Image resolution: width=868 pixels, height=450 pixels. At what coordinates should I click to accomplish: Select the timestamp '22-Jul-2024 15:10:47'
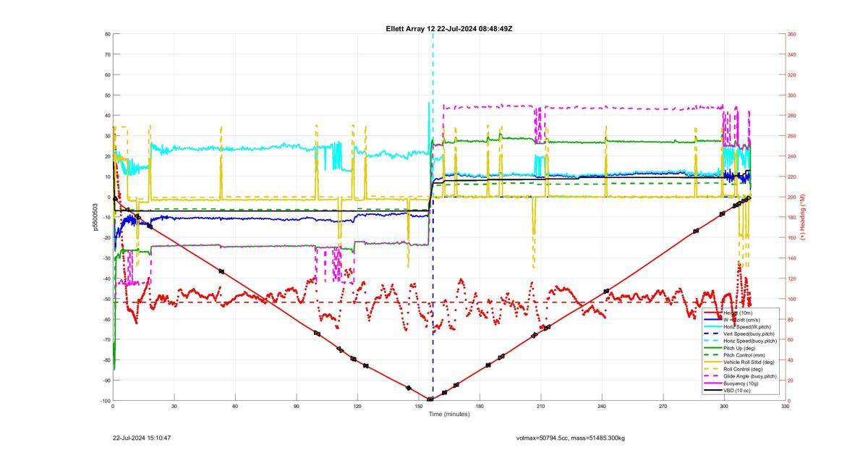point(142,438)
